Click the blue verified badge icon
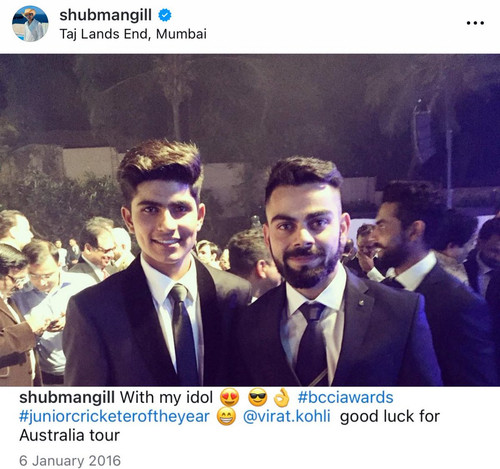 164,15
